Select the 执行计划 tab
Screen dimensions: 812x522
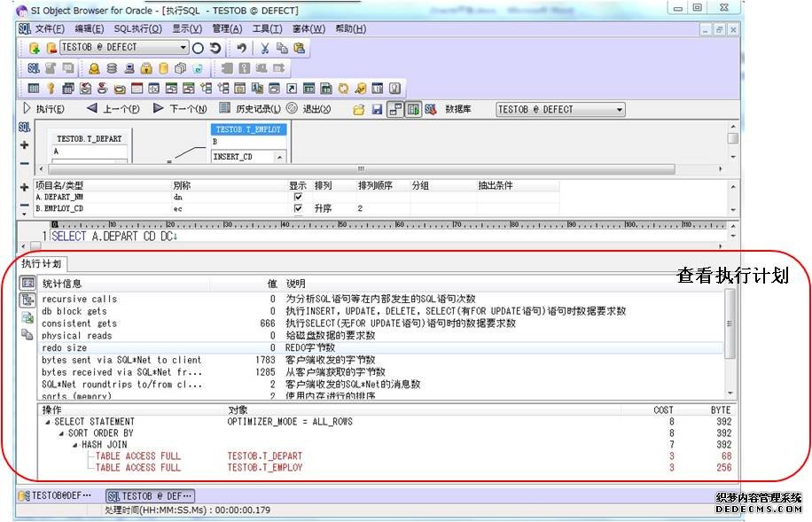point(42,264)
